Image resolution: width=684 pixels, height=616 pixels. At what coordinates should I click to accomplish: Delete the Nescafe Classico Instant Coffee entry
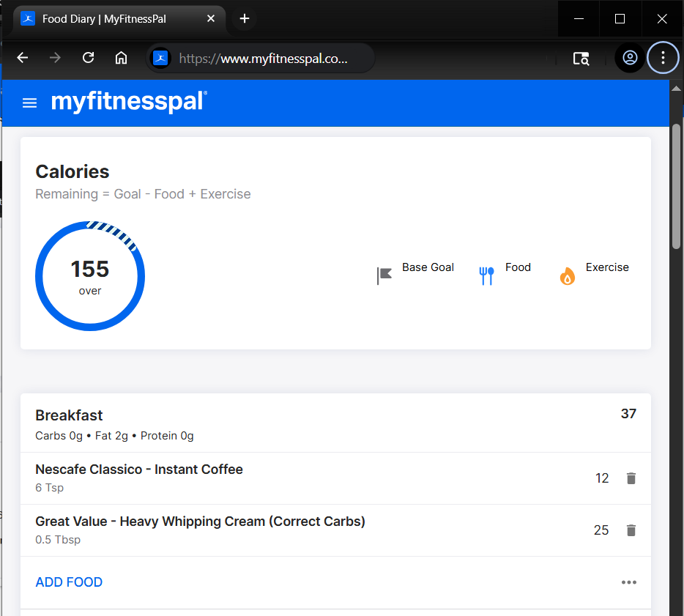[x=631, y=478]
